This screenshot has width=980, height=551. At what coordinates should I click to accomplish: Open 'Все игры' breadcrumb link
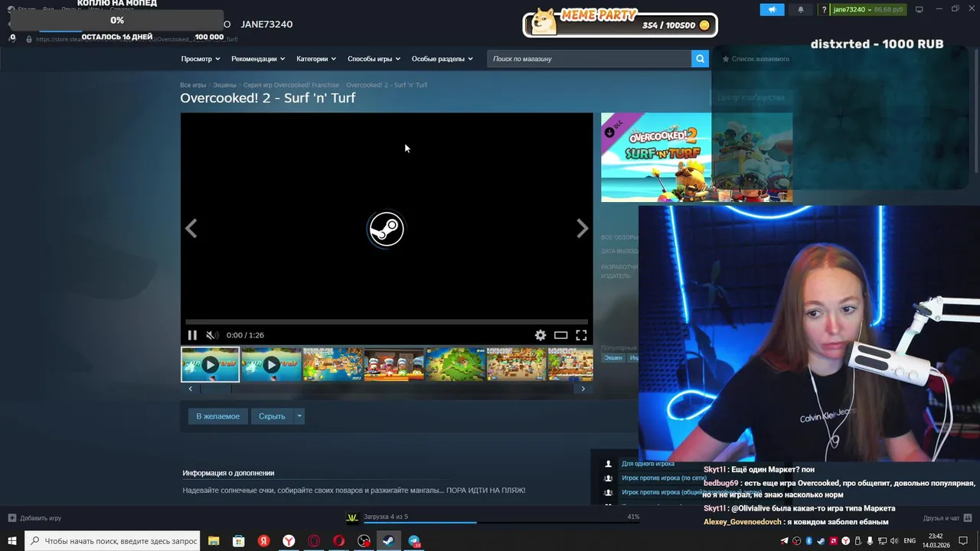(193, 85)
